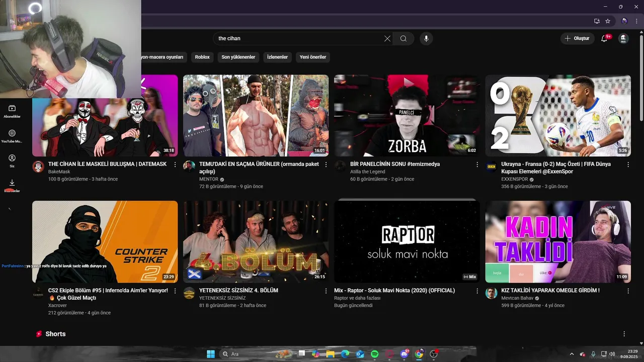
Task: Open Mix - Raptor - Soluk Mavi Nokta title
Action: point(394,291)
